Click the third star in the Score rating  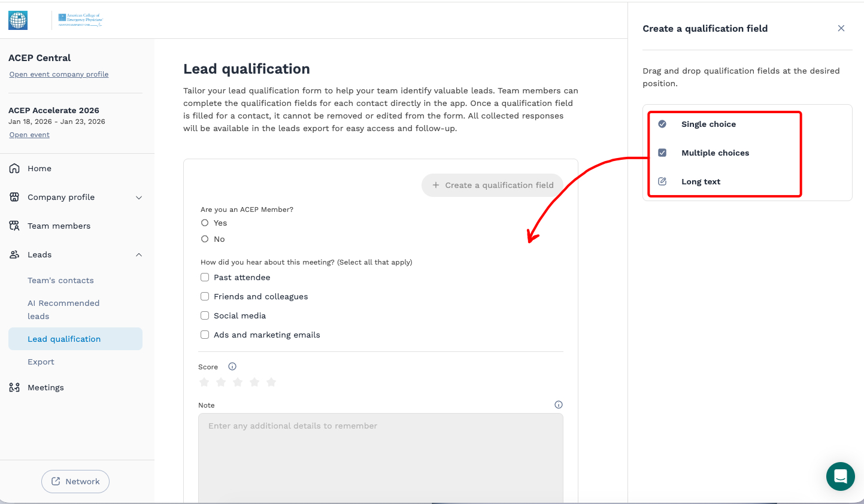(x=238, y=381)
